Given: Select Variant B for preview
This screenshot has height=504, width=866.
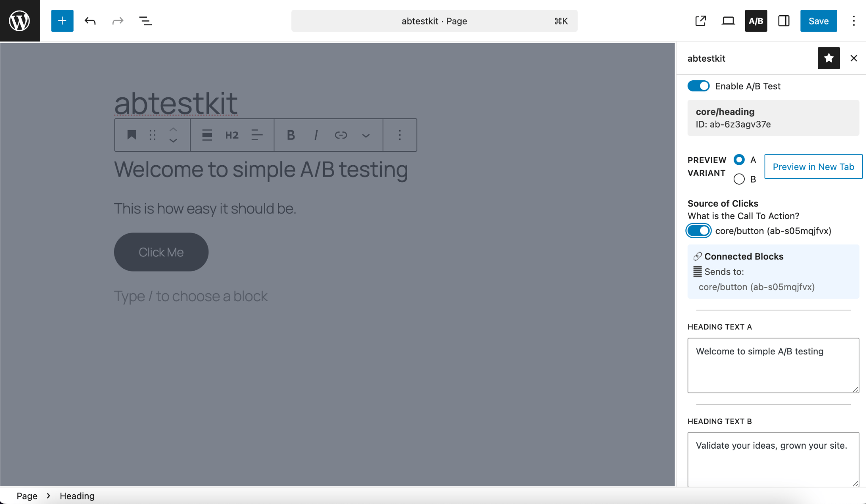Looking at the screenshot, I should 739,179.
